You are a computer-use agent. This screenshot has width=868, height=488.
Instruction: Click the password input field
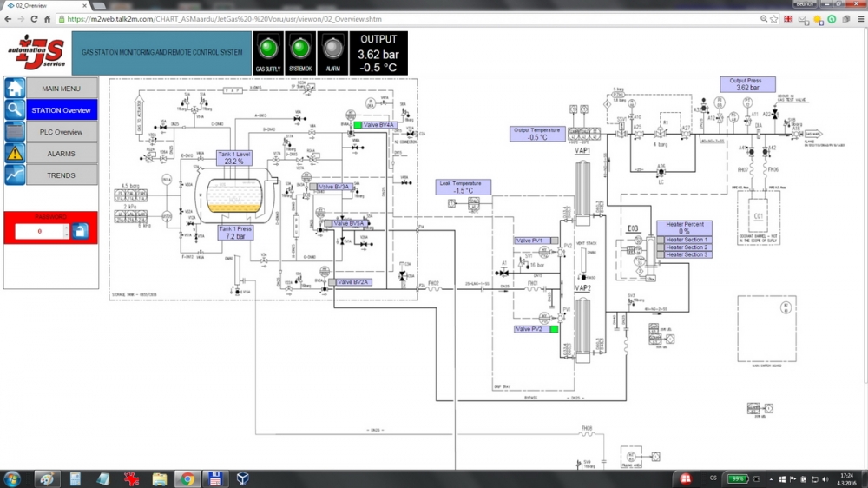pos(39,231)
